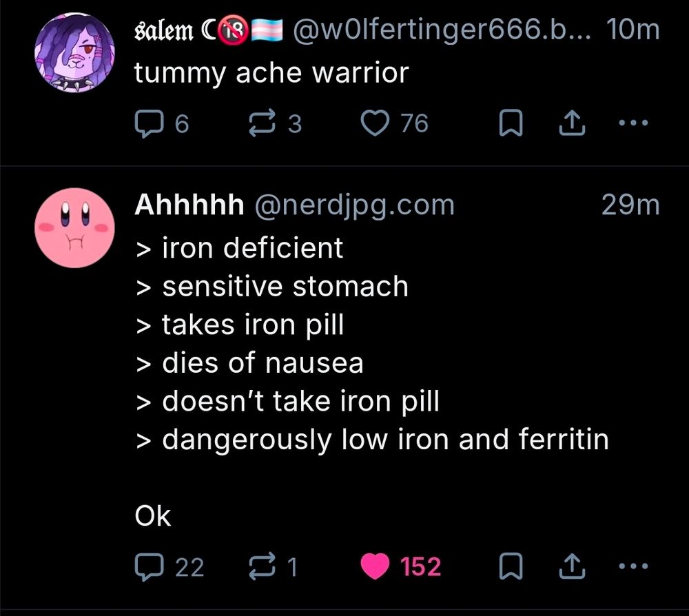Open the full tummy ache warrior post
The width and height of the screenshot is (689, 616).
272,72
